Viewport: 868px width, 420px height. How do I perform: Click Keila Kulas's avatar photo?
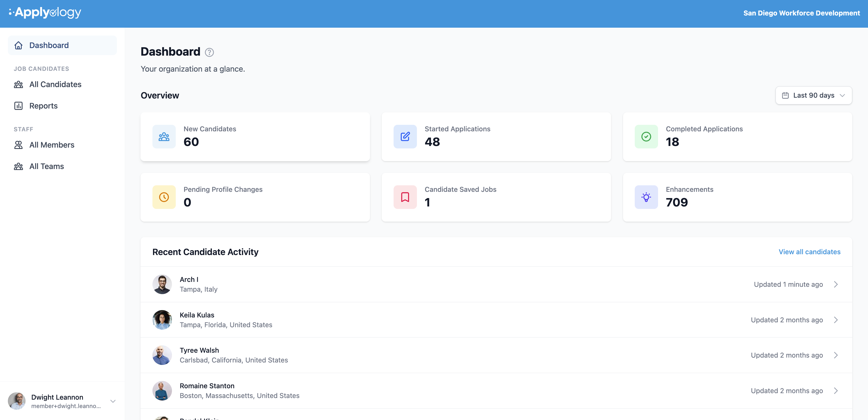click(x=162, y=320)
